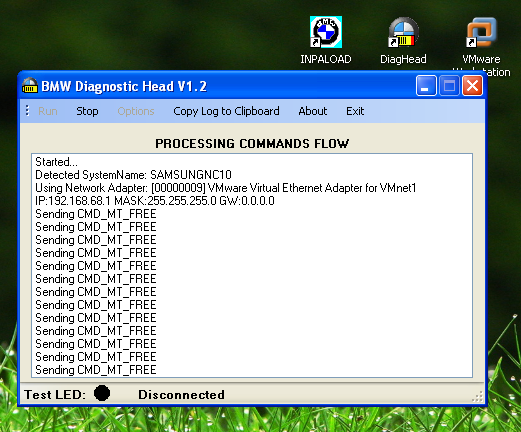Viewport: 521px width, 432px height.
Task: Click the toolbar grip handle beside Run
Action: click(x=27, y=111)
